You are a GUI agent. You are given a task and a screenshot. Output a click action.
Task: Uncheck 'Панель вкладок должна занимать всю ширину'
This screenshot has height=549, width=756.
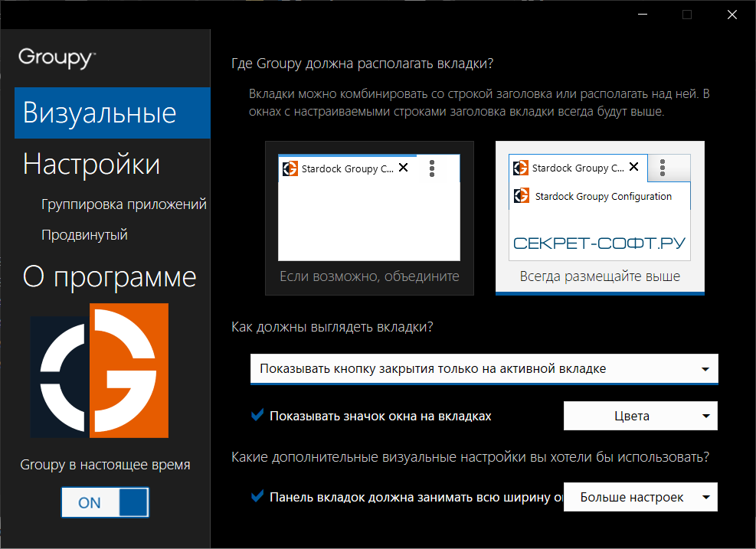[257, 496]
